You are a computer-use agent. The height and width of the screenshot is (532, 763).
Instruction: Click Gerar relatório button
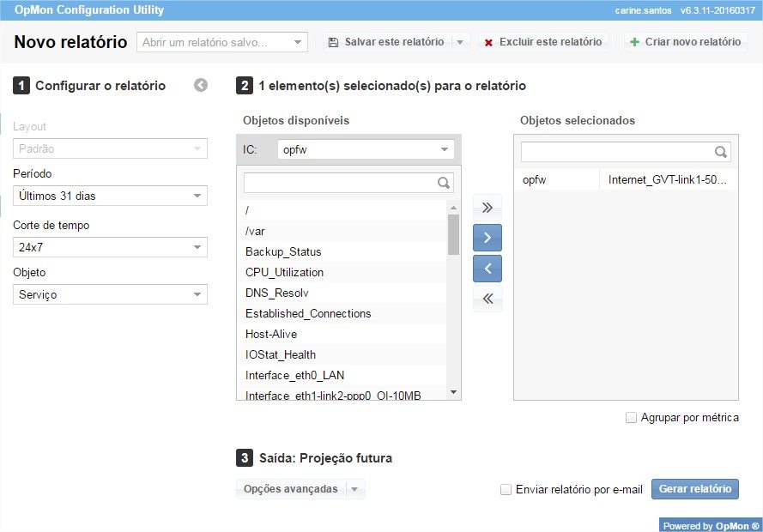tap(694, 489)
